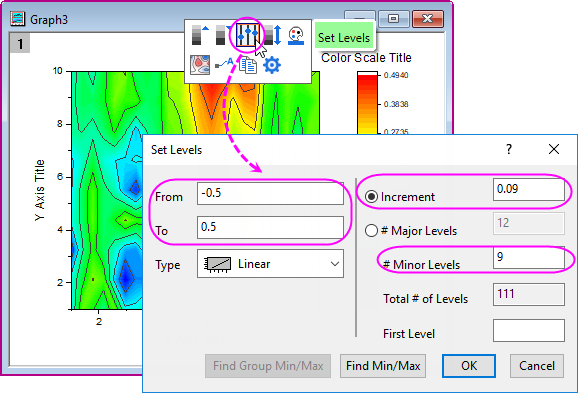The image size is (580, 395).
Task: Click the Set Levels sliders icon
Action: (247, 35)
